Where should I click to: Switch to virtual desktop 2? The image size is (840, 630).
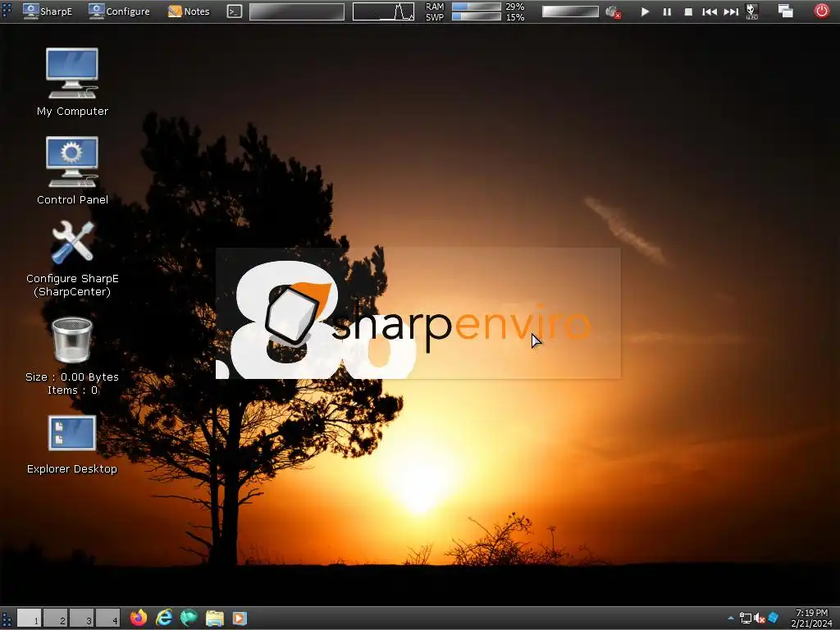(55, 619)
